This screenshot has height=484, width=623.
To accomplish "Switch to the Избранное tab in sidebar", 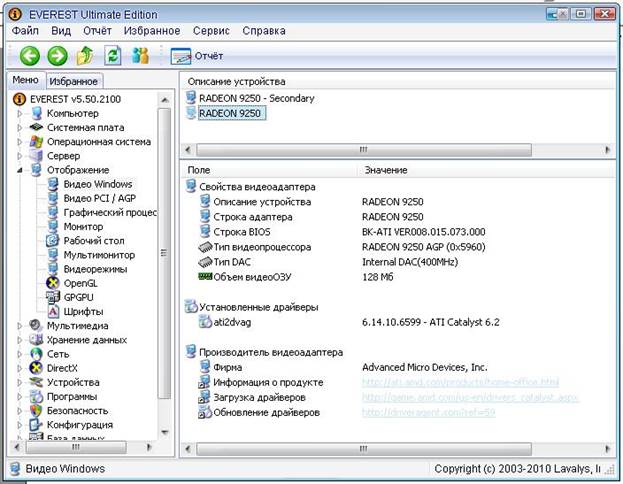I will click(74, 81).
